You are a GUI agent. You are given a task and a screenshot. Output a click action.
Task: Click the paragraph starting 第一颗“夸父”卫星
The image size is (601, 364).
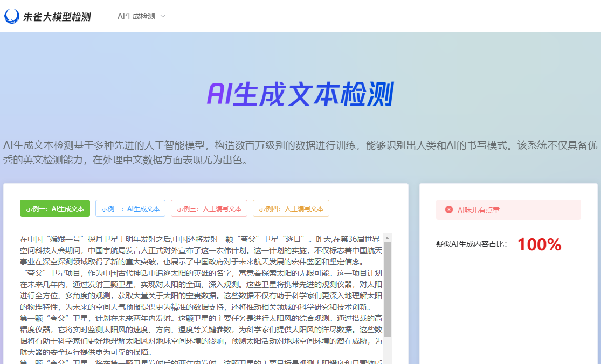[201, 335]
